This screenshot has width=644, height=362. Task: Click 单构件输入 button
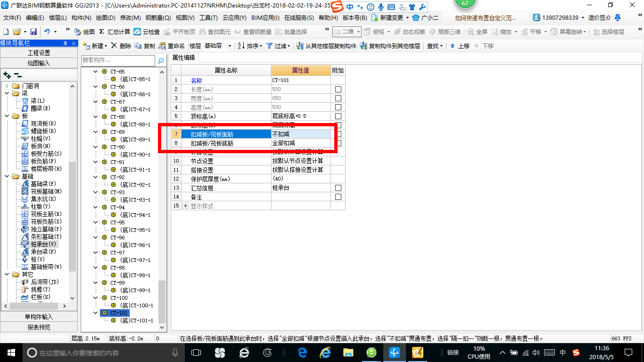click(x=39, y=317)
